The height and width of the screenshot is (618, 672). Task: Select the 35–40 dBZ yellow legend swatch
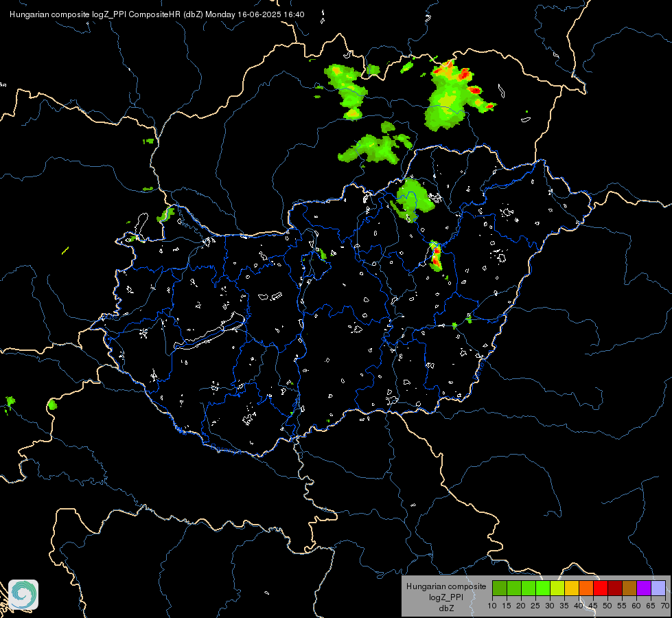[x=572, y=588]
